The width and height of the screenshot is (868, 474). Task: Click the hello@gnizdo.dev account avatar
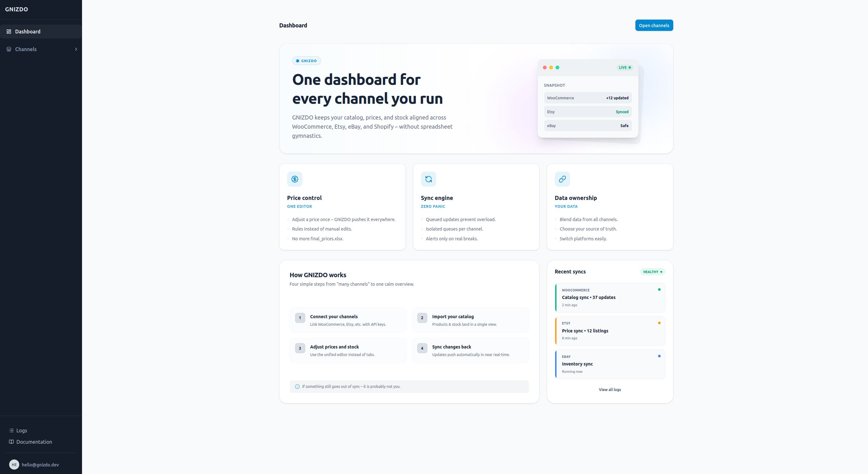click(14, 465)
